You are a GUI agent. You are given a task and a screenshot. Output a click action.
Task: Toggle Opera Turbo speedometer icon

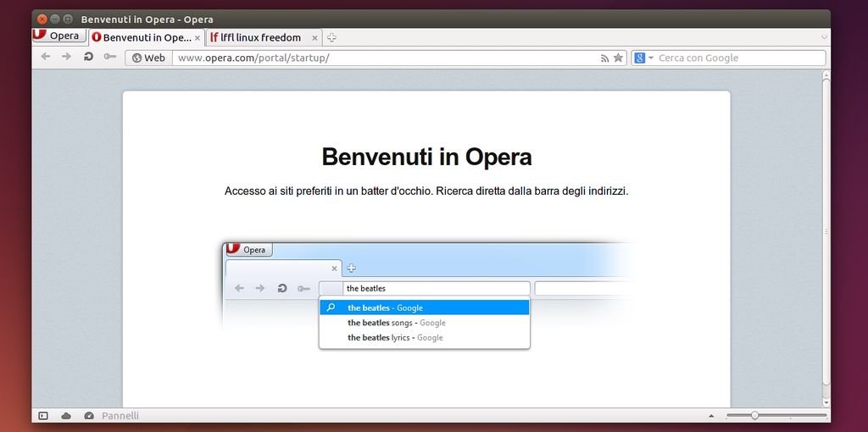pyautogui.click(x=89, y=416)
